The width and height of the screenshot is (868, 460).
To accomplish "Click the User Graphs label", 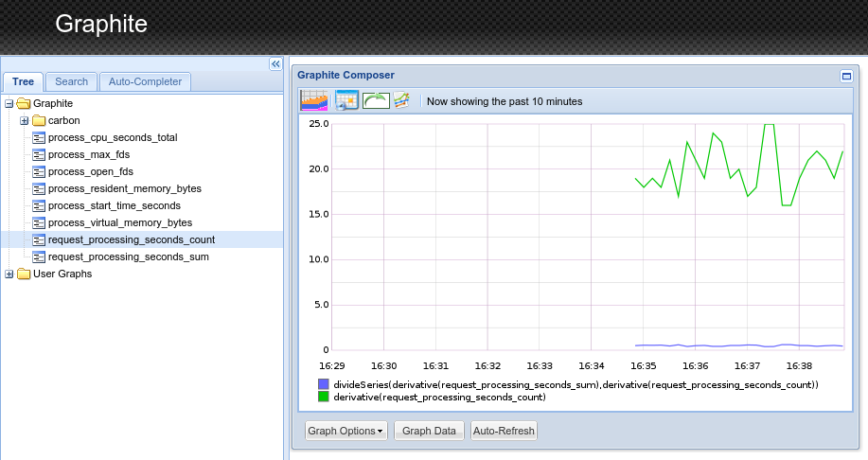I will [x=62, y=274].
